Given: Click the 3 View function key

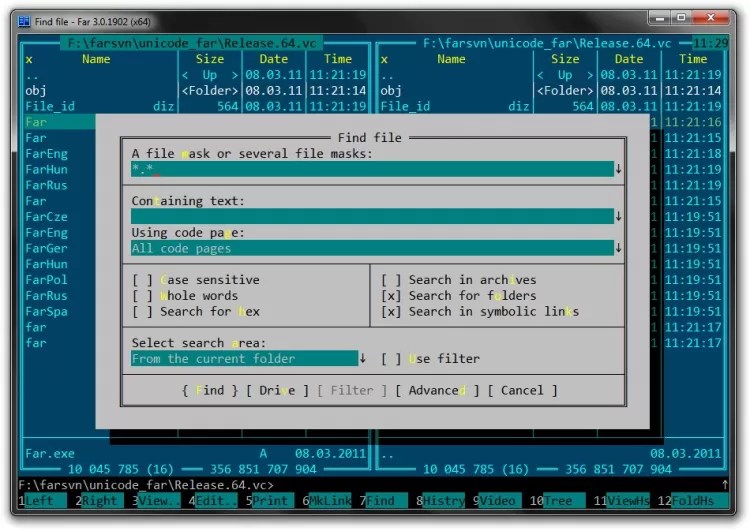Looking at the screenshot, I should [156, 500].
